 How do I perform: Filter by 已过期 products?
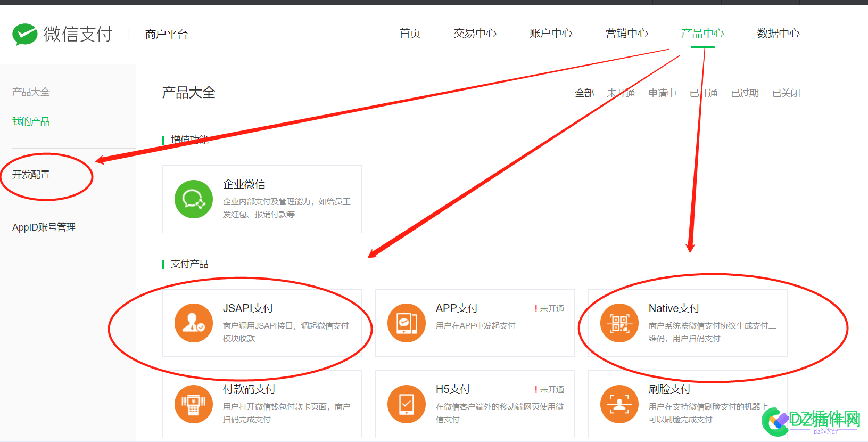click(x=745, y=93)
